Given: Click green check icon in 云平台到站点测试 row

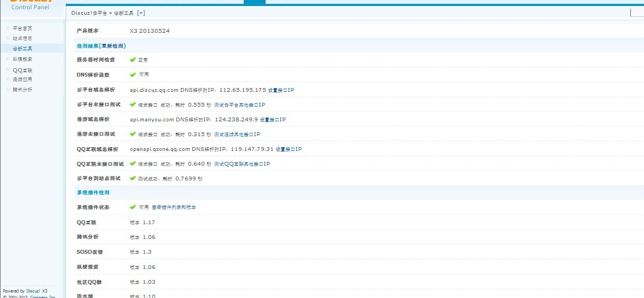Looking at the screenshot, I should [x=133, y=178].
